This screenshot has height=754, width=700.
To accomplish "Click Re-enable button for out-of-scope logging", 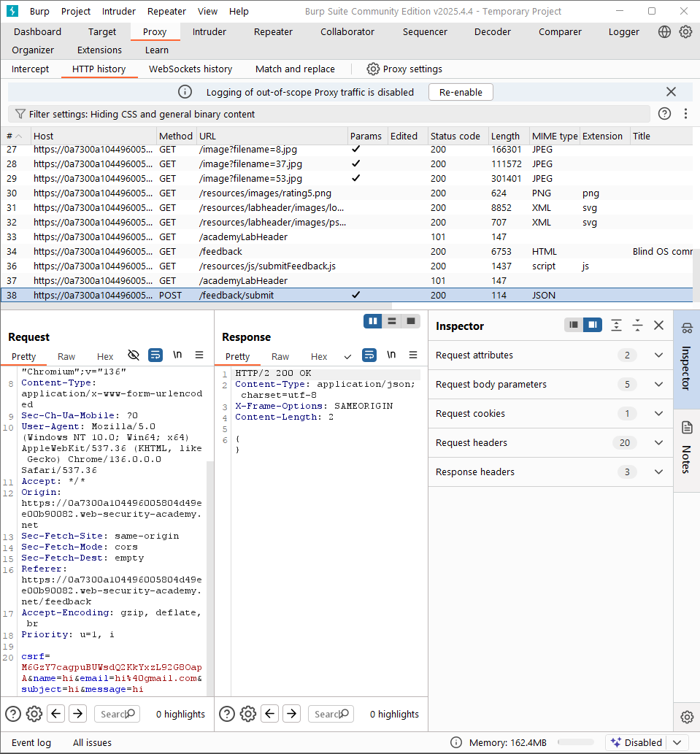I will [x=461, y=92].
